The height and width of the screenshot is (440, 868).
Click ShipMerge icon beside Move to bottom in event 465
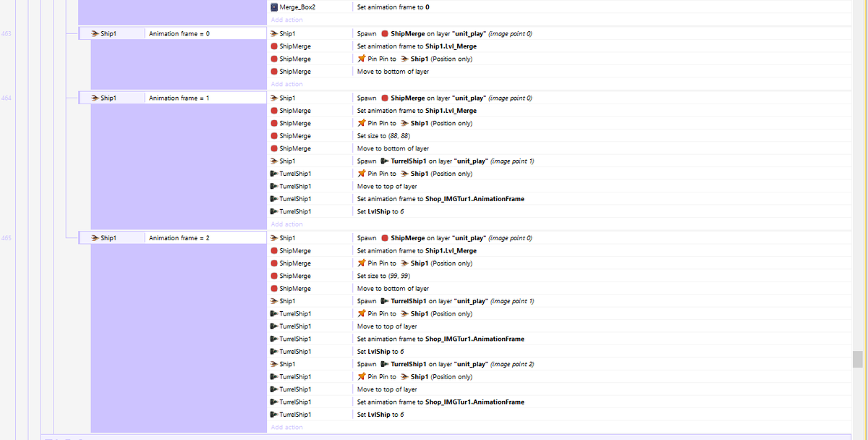click(274, 288)
